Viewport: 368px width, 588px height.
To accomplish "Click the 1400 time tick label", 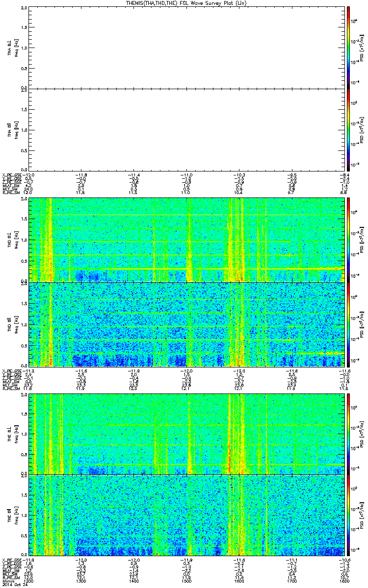I will tap(133, 582).
